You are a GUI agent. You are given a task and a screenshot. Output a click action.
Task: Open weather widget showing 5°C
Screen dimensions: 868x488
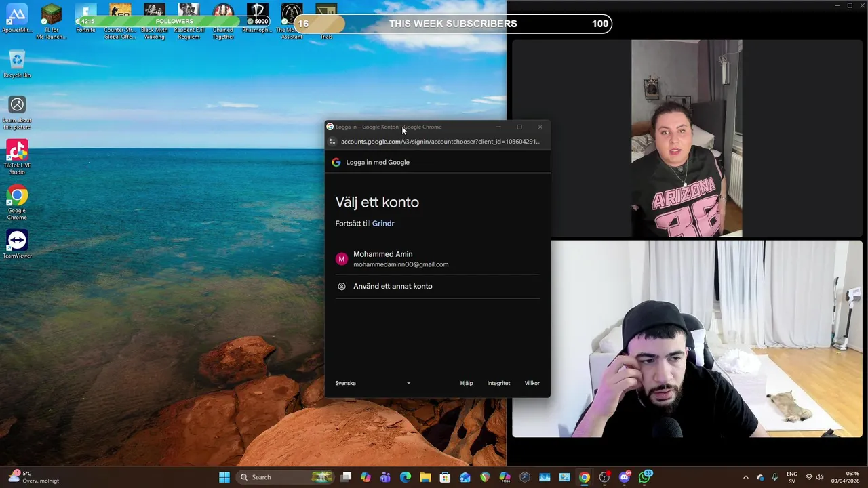(32, 477)
